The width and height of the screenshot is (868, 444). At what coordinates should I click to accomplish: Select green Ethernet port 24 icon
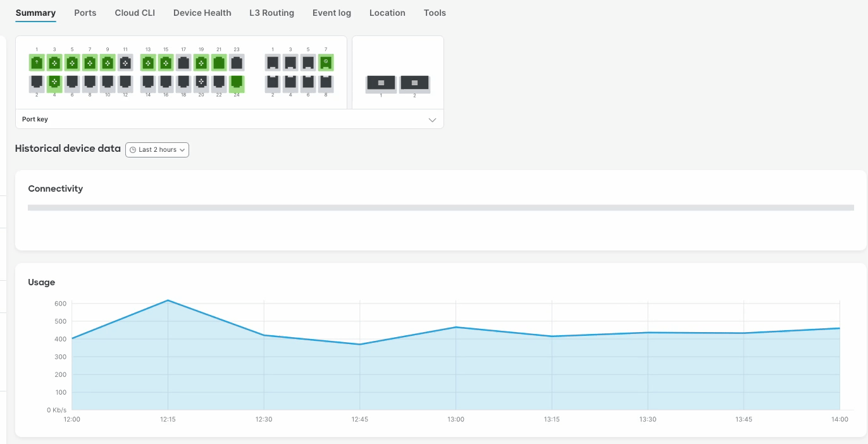click(x=237, y=82)
